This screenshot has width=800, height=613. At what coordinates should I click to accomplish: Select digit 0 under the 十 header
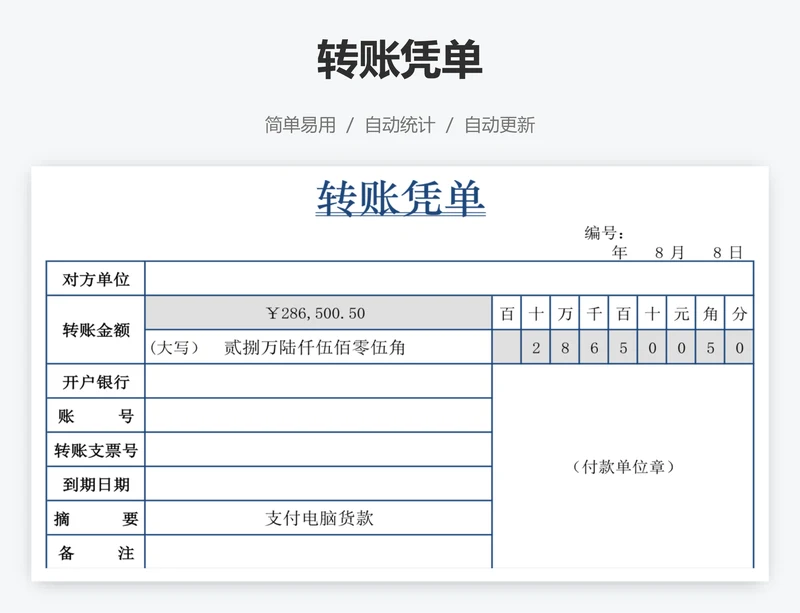652,347
